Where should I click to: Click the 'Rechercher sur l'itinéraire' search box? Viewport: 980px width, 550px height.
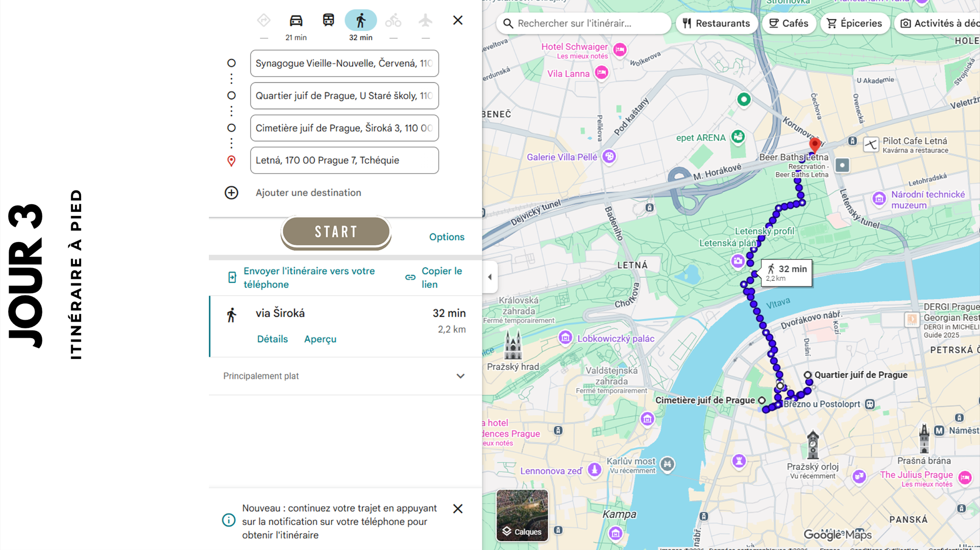pyautogui.click(x=583, y=23)
